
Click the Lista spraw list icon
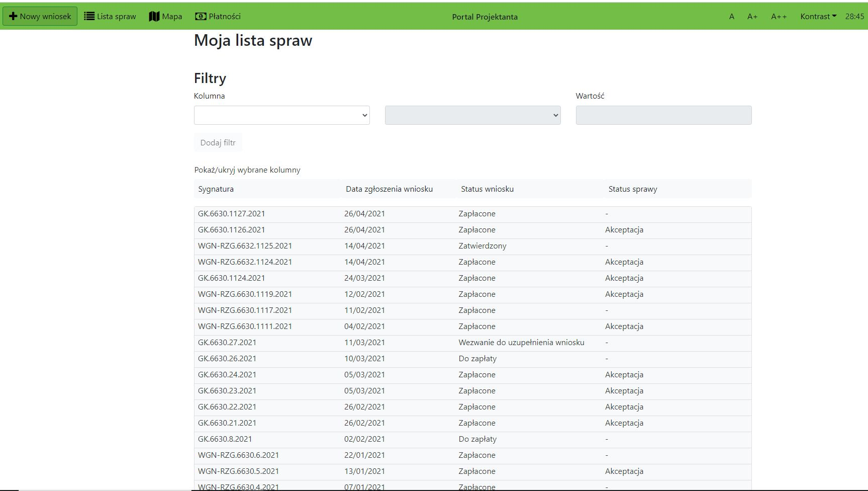pyautogui.click(x=89, y=16)
